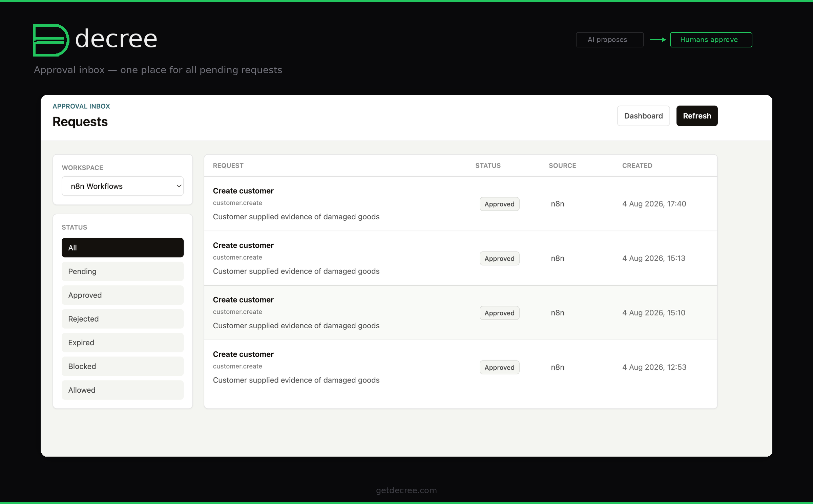Click the SOURCE column header
Image resolution: width=813 pixels, height=504 pixels.
(x=562, y=166)
